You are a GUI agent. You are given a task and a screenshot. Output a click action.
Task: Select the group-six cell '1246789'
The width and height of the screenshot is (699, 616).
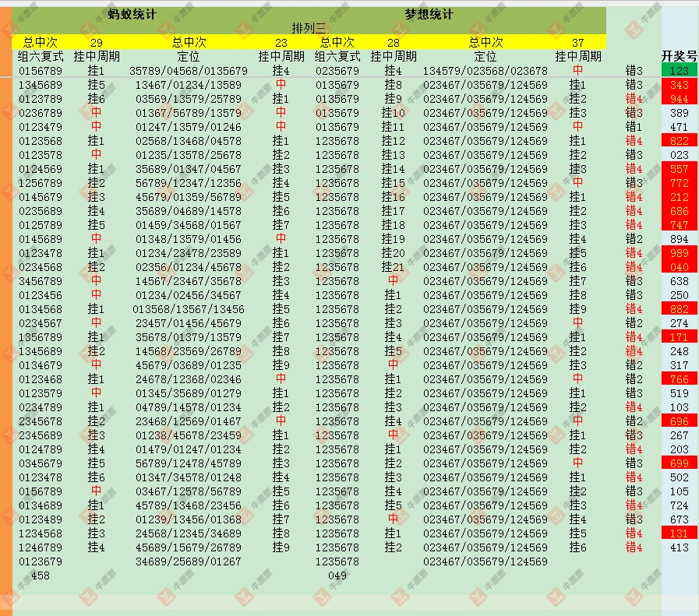coord(40,547)
